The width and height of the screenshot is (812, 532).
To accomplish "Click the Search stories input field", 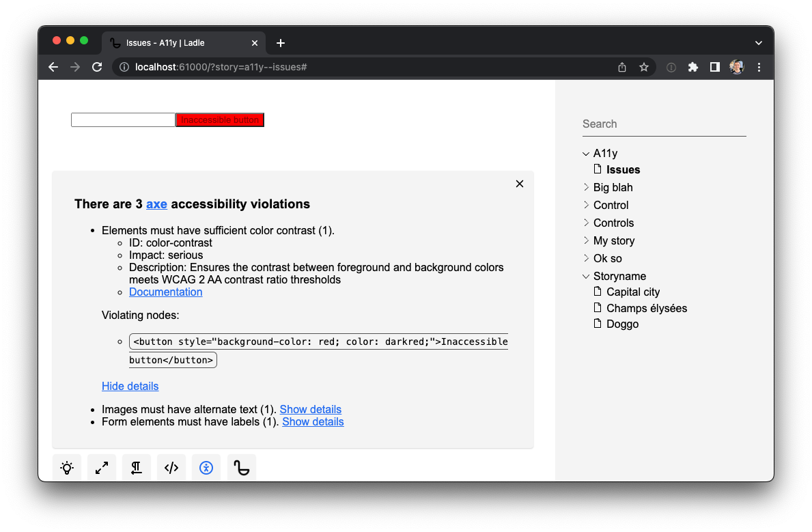I will pyautogui.click(x=664, y=124).
